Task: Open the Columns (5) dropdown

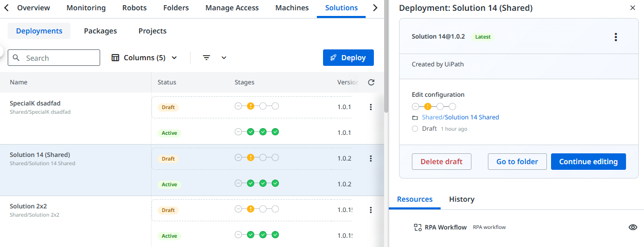Action: click(x=144, y=58)
